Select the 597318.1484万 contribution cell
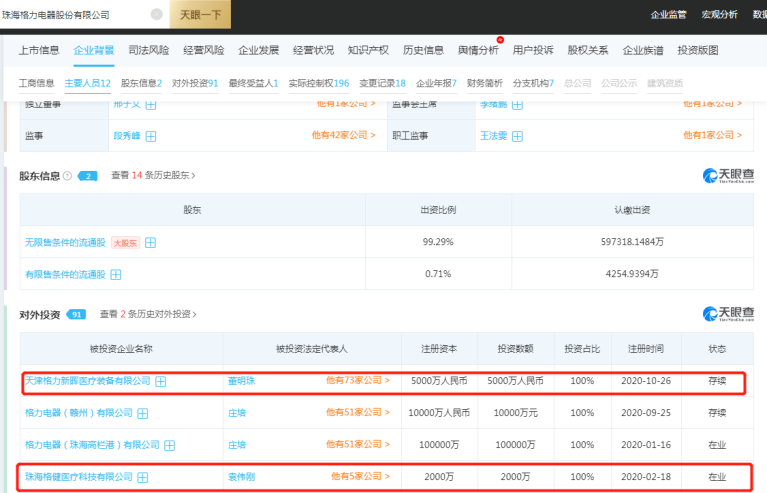 632,242
